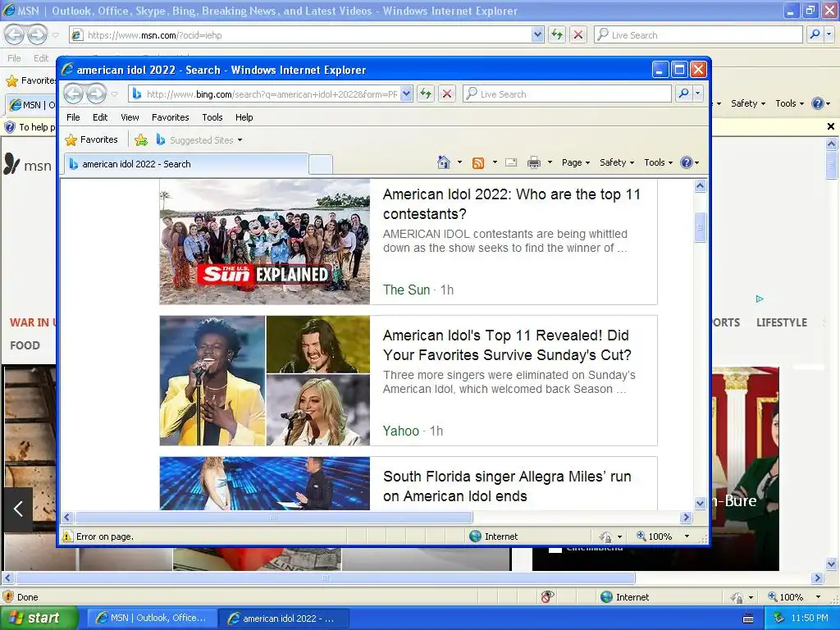The height and width of the screenshot is (630, 840).
Task: Click front window horizontal scrollbar thumb
Action: 274,518
